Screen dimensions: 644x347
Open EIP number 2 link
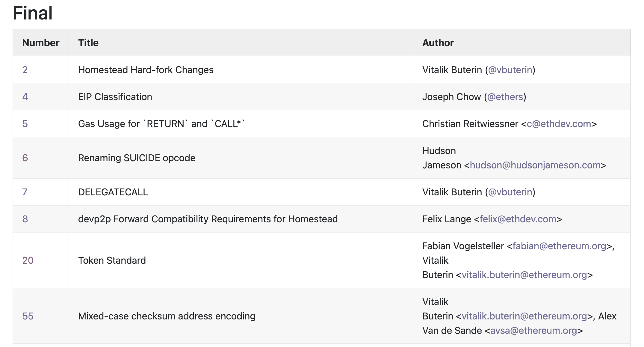25,70
